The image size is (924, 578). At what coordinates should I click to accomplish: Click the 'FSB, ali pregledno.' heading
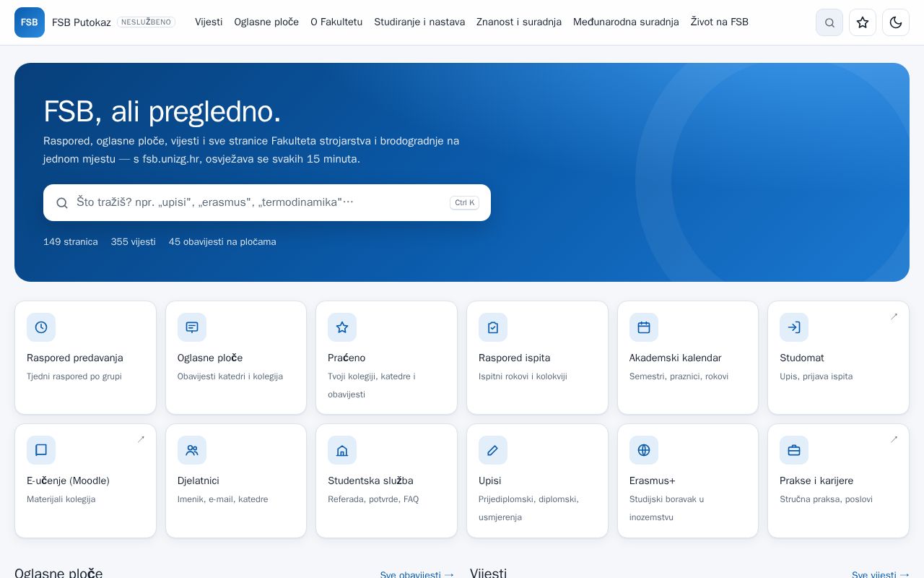(x=162, y=111)
